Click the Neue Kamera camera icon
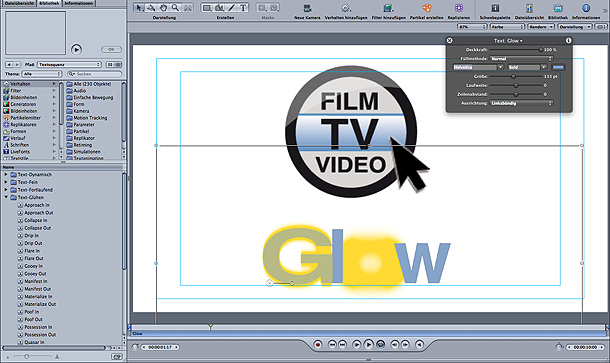 coord(307,8)
